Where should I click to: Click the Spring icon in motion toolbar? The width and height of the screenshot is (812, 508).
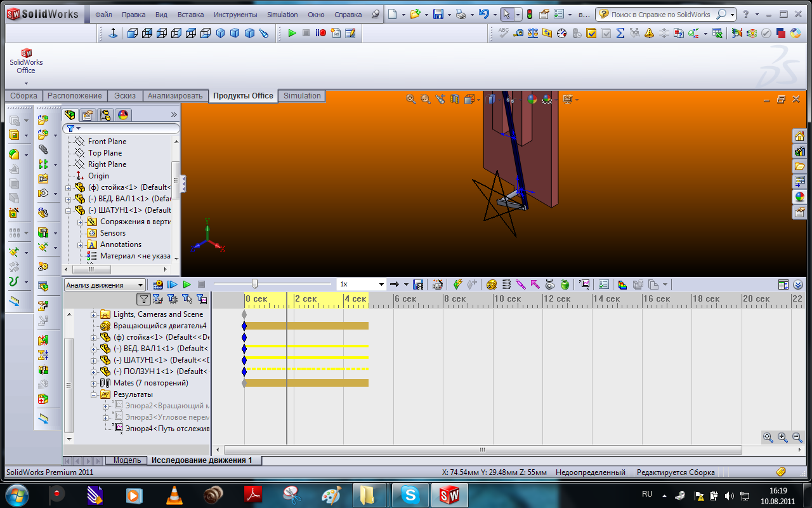point(506,284)
